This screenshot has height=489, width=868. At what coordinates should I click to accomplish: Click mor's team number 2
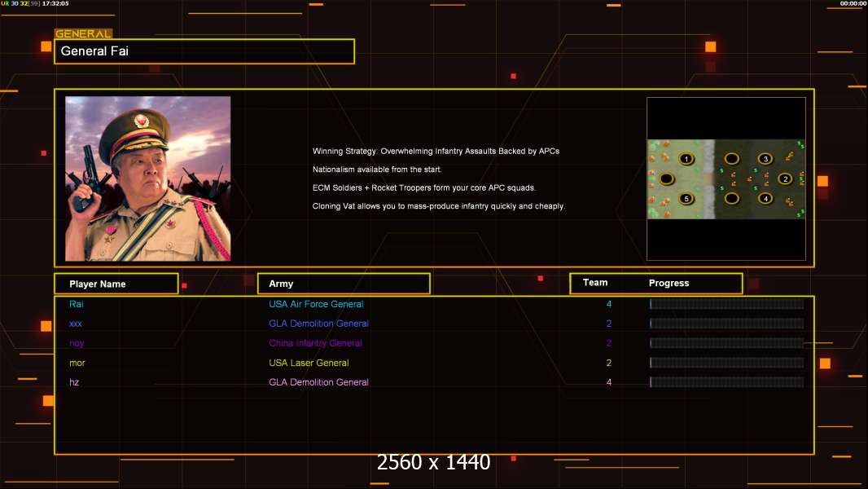click(609, 363)
